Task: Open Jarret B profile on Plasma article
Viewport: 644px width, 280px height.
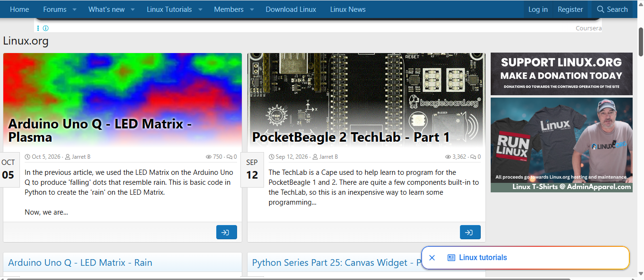Action: 81,157
